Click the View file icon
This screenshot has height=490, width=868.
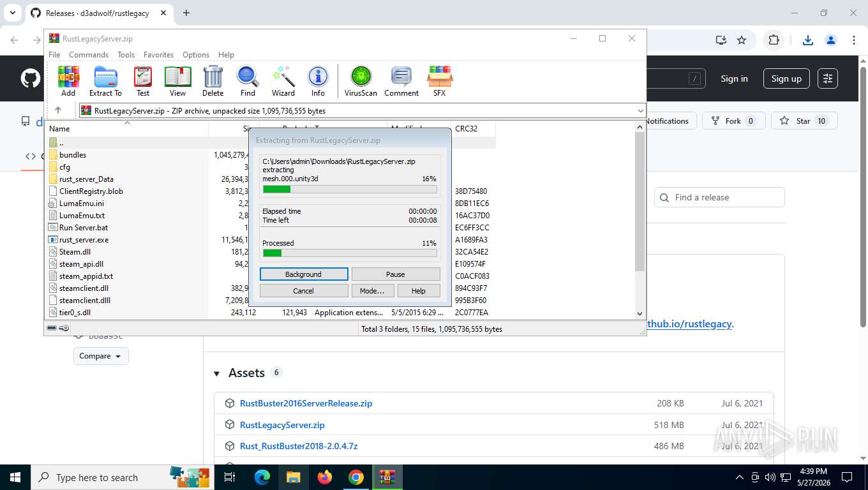tap(178, 81)
